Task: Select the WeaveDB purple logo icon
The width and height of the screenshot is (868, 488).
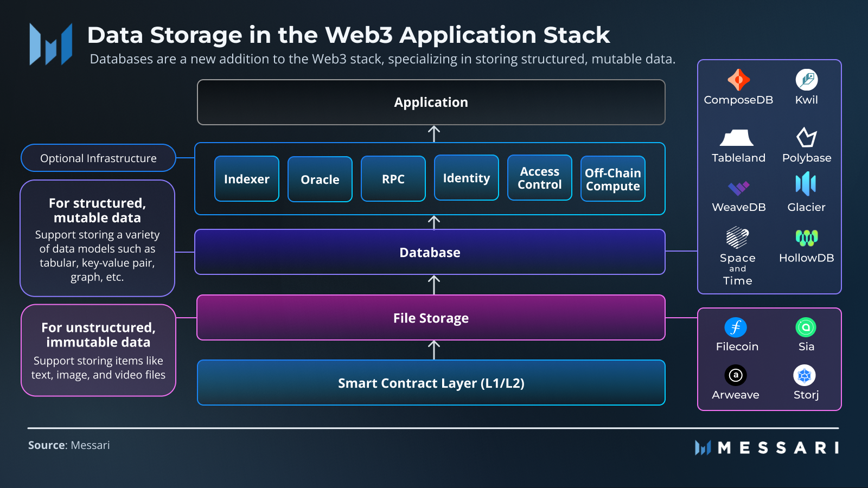Action: (738, 188)
